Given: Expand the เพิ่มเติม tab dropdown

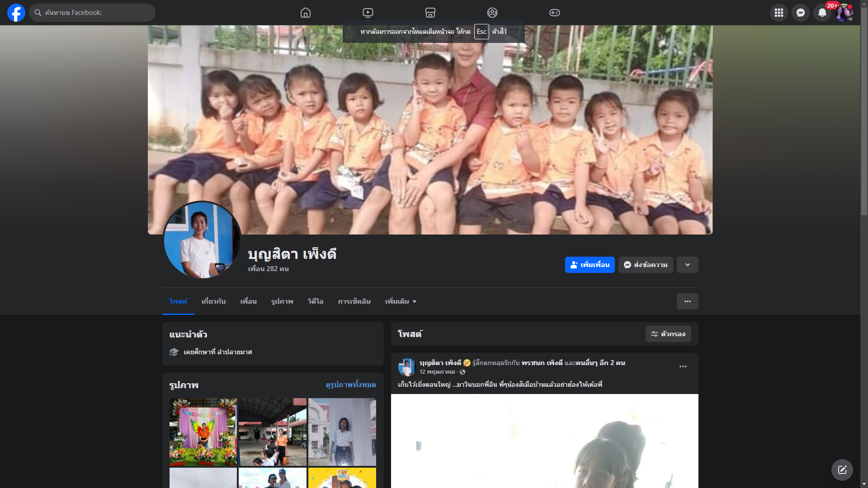Looking at the screenshot, I should [401, 301].
